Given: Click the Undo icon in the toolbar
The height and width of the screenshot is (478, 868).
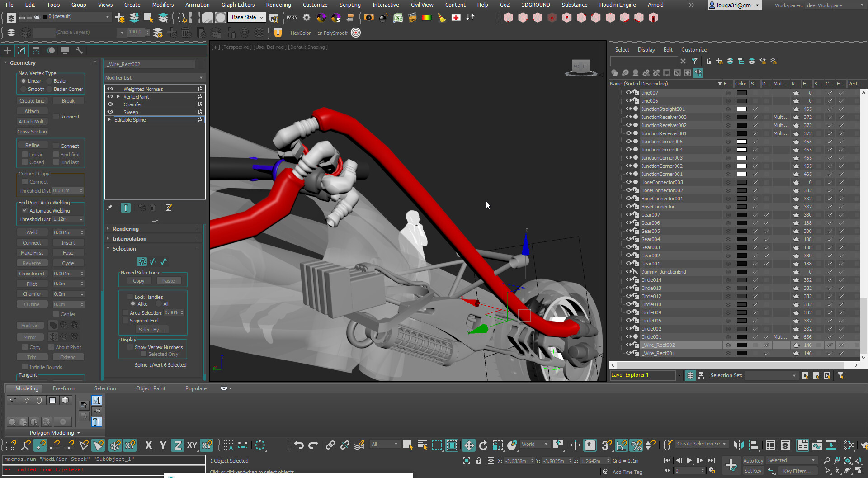Looking at the screenshot, I should [x=298, y=445].
